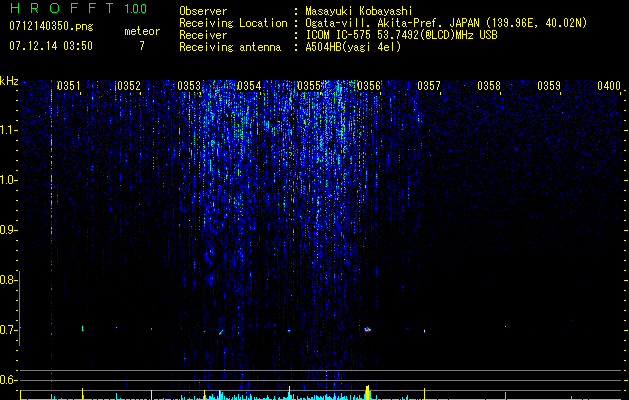Select the 0354 time marker
The image size is (629, 400).
(x=249, y=86)
